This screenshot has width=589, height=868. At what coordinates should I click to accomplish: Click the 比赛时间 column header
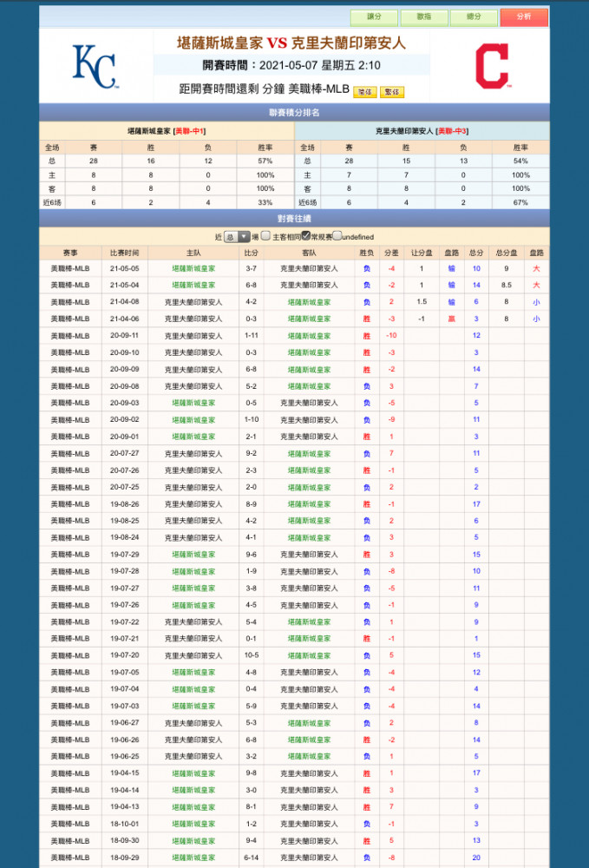pyautogui.click(x=124, y=253)
